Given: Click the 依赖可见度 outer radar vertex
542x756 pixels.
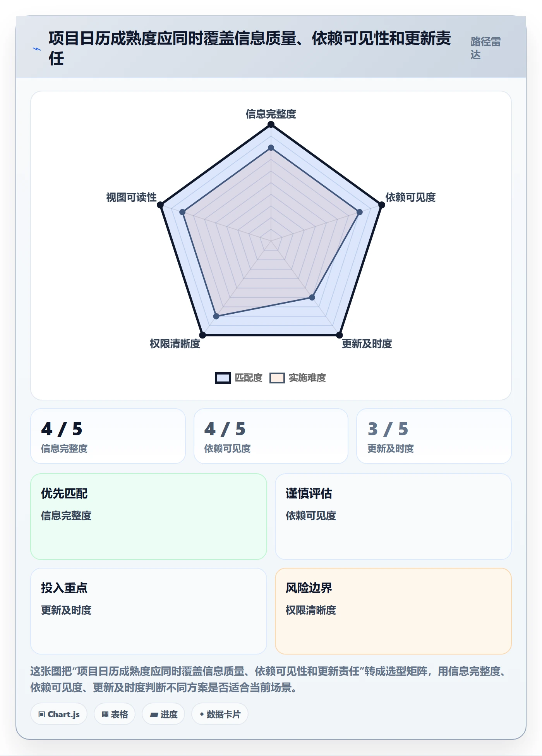Looking at the screenshot, I should click(x=382, y=205).
